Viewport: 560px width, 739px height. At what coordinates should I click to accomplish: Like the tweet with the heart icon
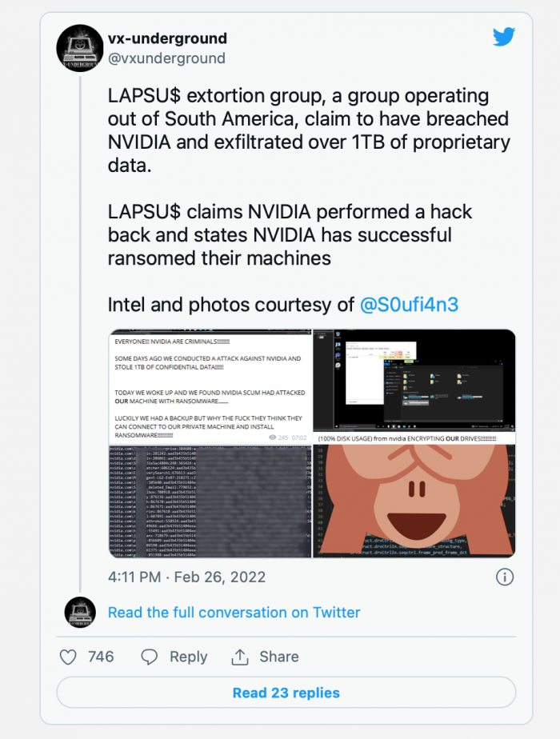point(69,657)
